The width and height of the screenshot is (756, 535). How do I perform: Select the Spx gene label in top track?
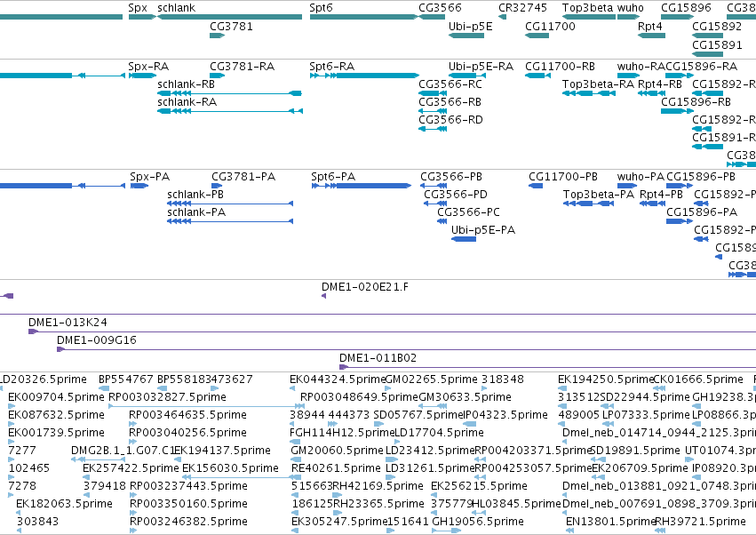click(x=138, y=8)
